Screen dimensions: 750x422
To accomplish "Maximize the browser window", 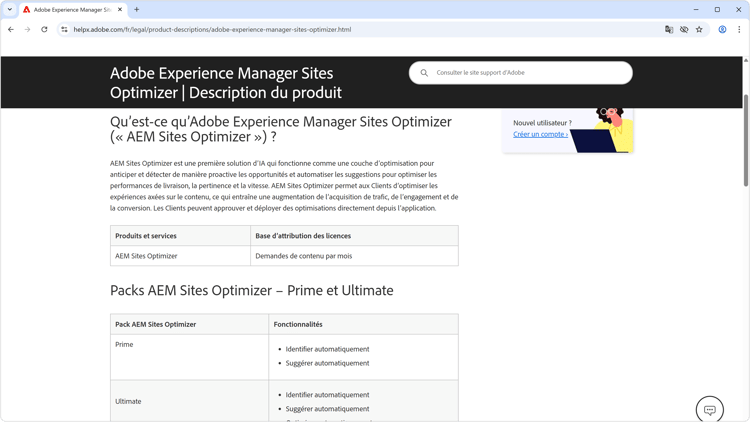I will 717,9.
